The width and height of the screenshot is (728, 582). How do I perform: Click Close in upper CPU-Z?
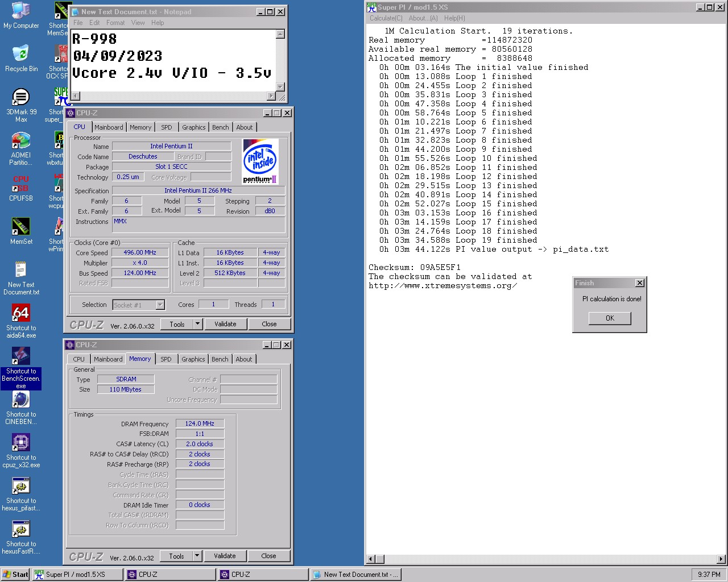tap(270, 324)
